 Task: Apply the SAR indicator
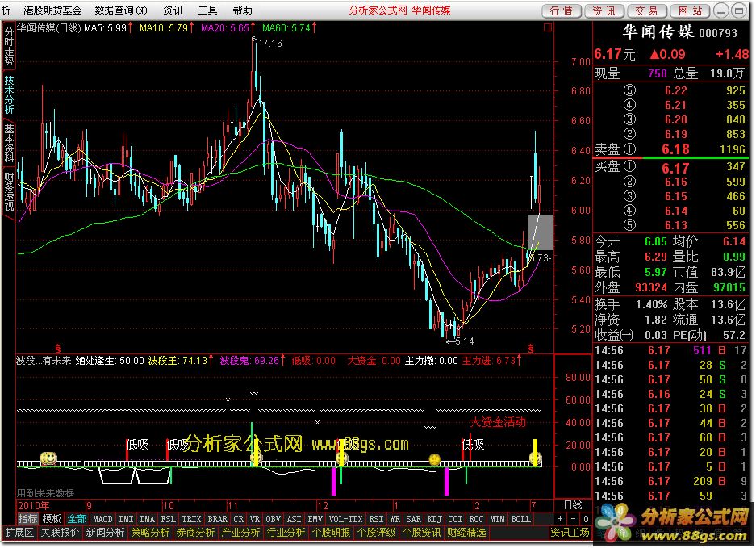tap(414, 520)
